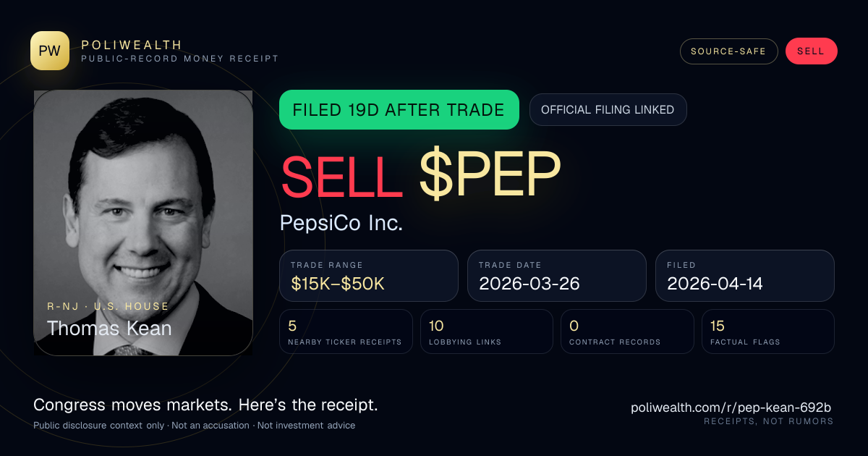Select the SOURCE-SAFE badge
Image resolution: width=868 pixels, height=456 pixels.
[x=728, y=51]
